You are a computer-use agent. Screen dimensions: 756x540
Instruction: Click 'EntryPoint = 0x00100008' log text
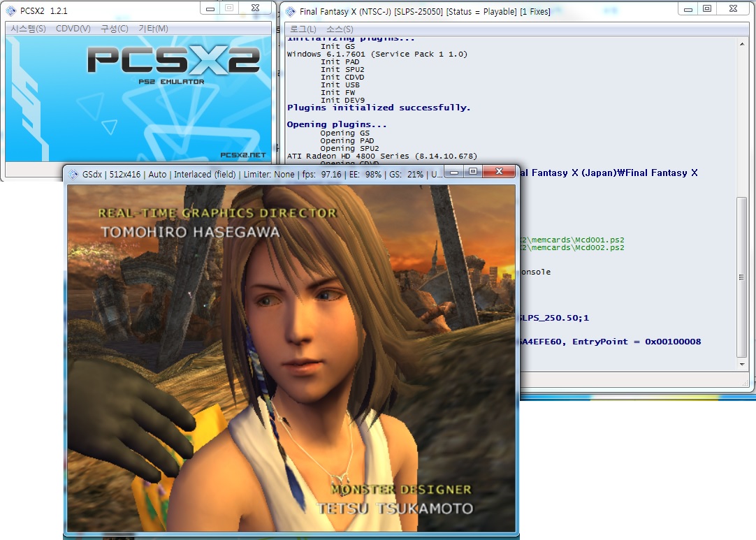[637, 342]
